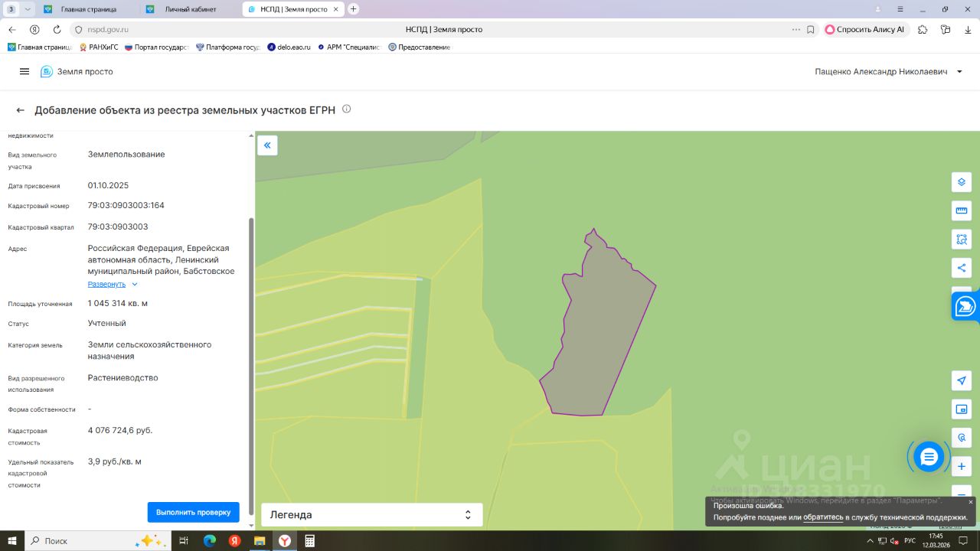This screenshot has width=980, height=551.
Task: Open Task View on the taskbar
Action: (184, 540)
